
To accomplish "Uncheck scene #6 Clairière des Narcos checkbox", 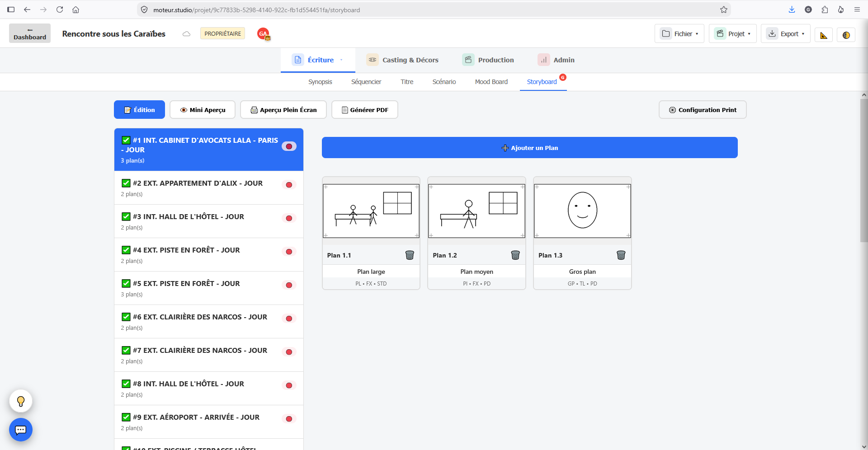I will 126,317.
